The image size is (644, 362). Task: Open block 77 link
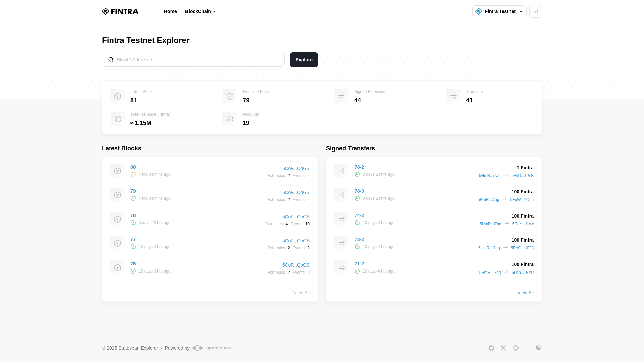coord(133,239)
